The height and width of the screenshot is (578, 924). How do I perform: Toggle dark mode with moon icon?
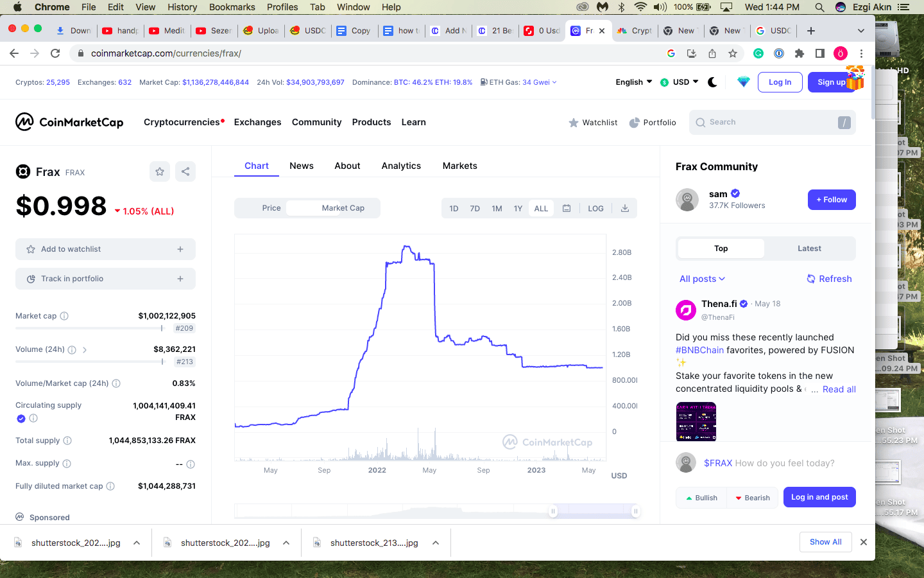(x=712, y=82)
